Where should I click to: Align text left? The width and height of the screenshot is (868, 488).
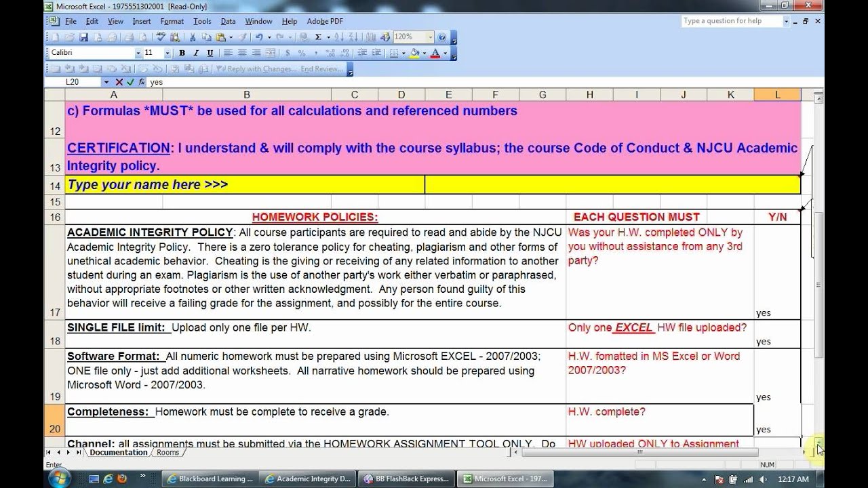(228, 53)
